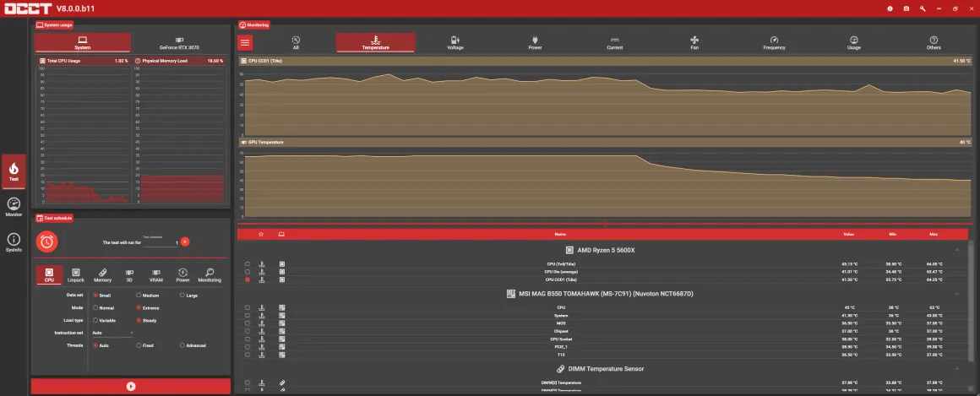Check the motherboard System sensor checkbox

(x=248, y=316)
